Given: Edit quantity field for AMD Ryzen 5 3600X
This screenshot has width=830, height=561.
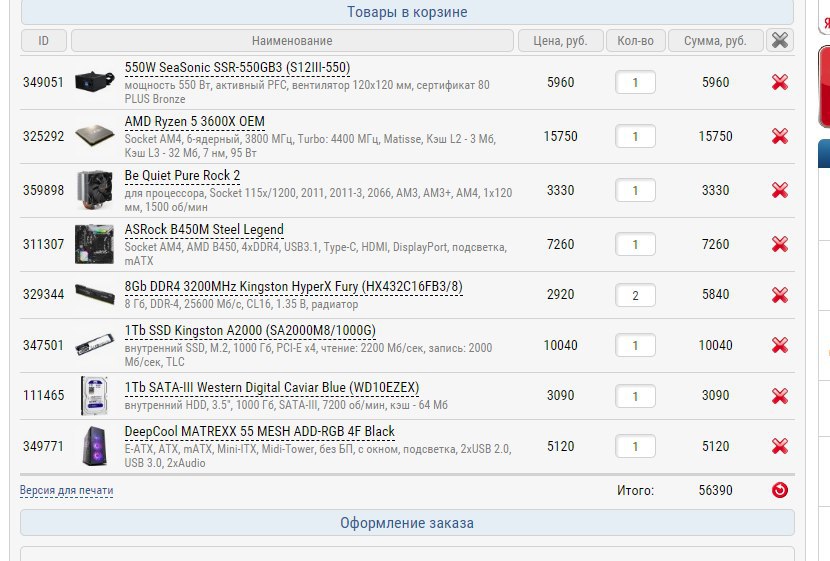Looking at the screenshot, I should (635, 137).
